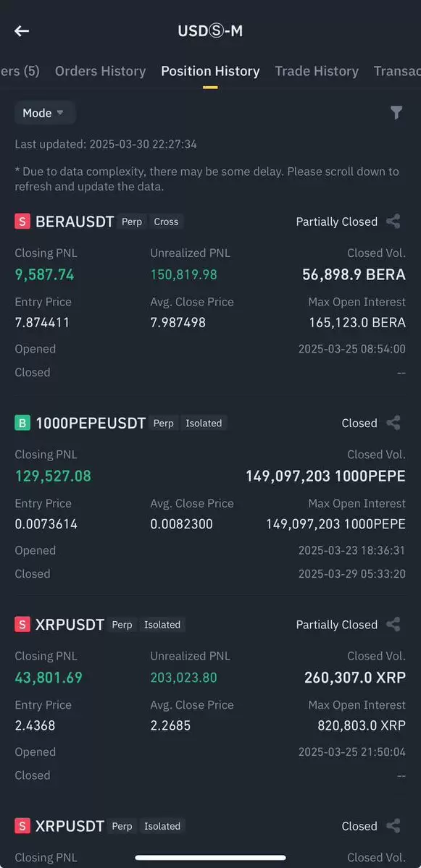Tap the Cross tag on BERAUSDT
421x868 pixels.
point(166,222)
